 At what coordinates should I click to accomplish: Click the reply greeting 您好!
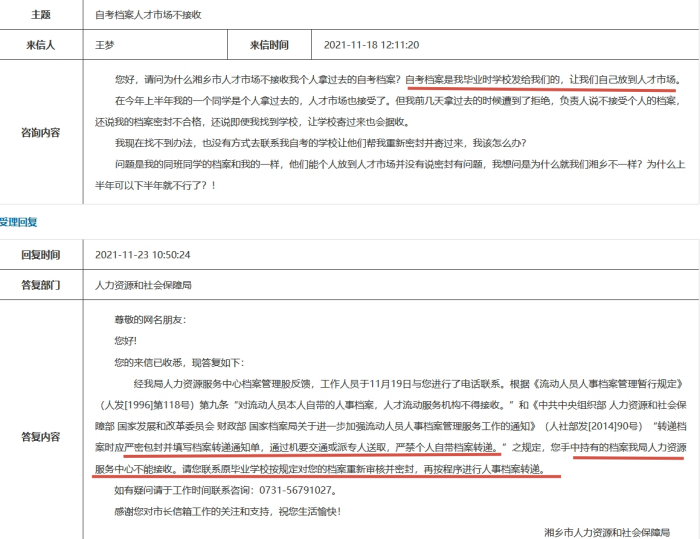125,341
